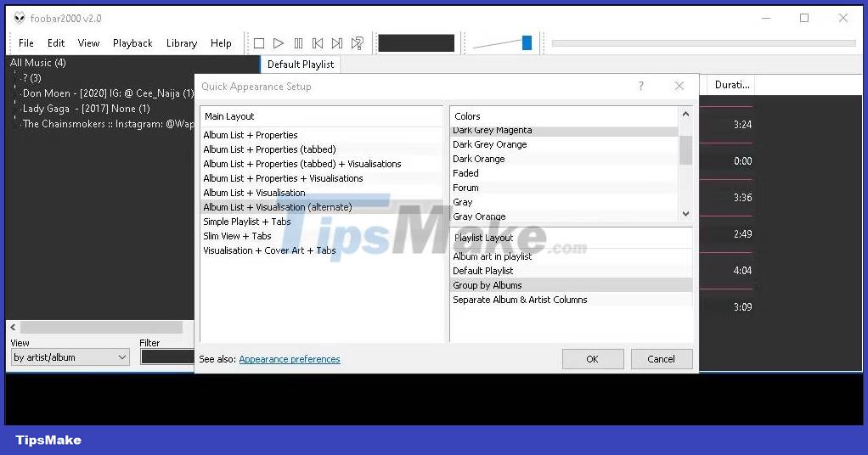Switch to the Default Playlist tab
868x455 pixels.
click(301, 65)
